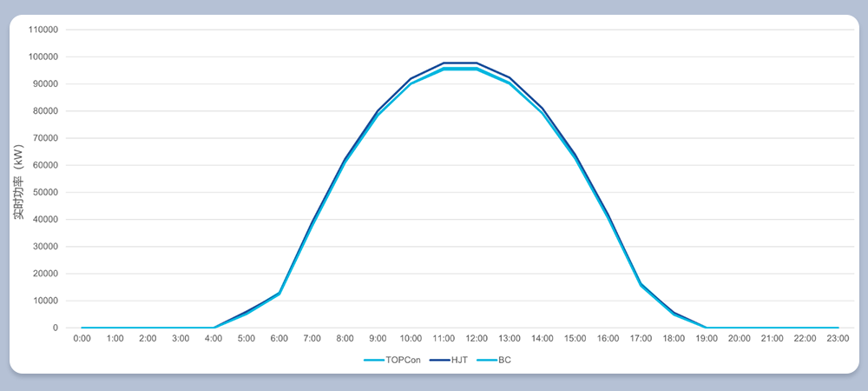Click the TOPCon legend line marker

pos(374,359)
